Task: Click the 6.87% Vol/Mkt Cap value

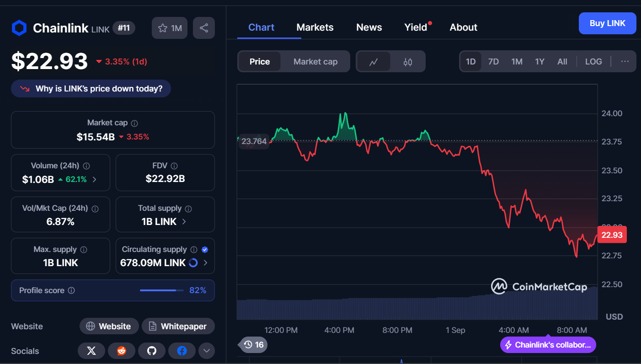Action: point(60,222)
